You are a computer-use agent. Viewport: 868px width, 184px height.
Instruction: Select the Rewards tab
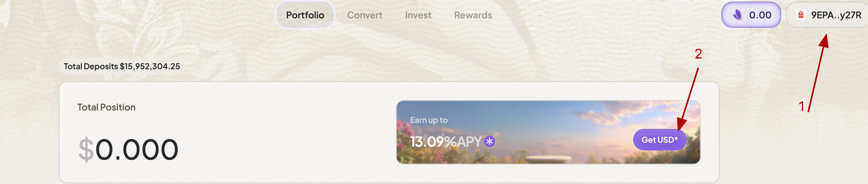pyautogui.click(x=473, y=15)
